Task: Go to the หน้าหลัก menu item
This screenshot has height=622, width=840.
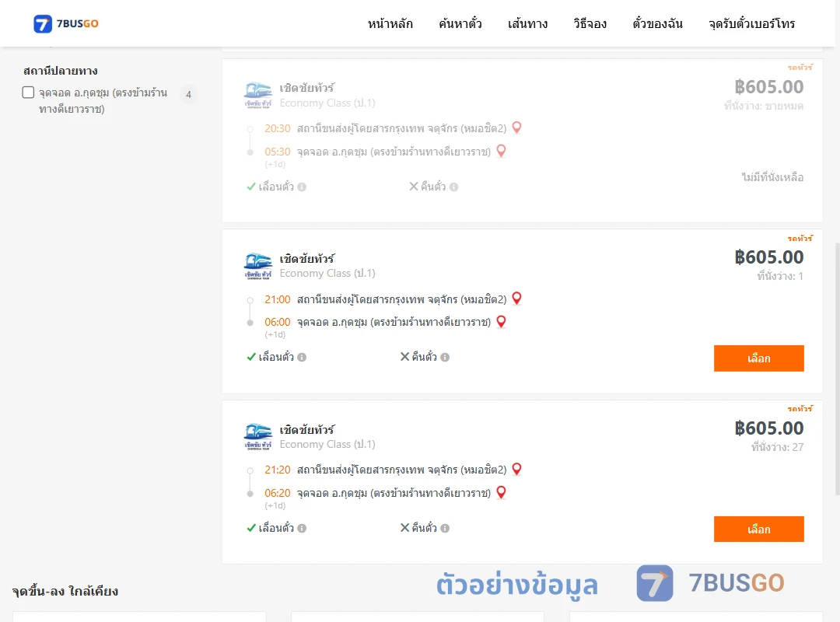Action: tap(390, 23)
